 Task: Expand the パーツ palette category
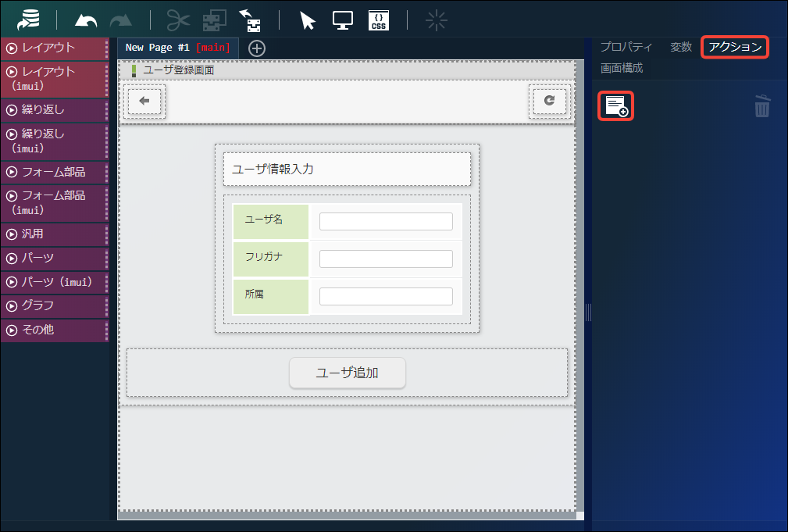54,258
